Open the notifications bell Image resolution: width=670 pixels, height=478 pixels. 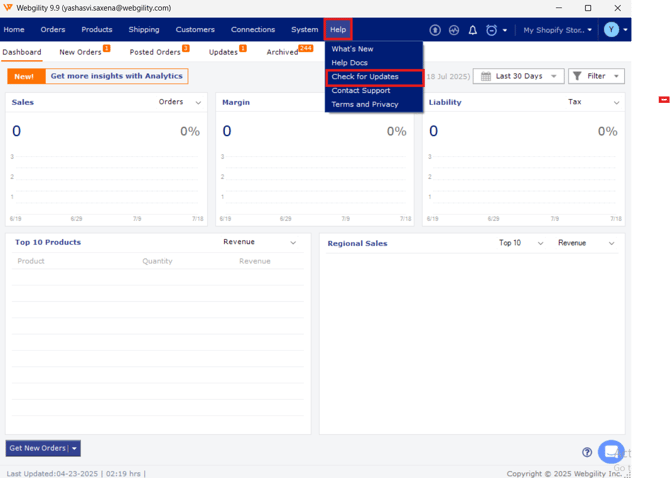click(473, 30)
